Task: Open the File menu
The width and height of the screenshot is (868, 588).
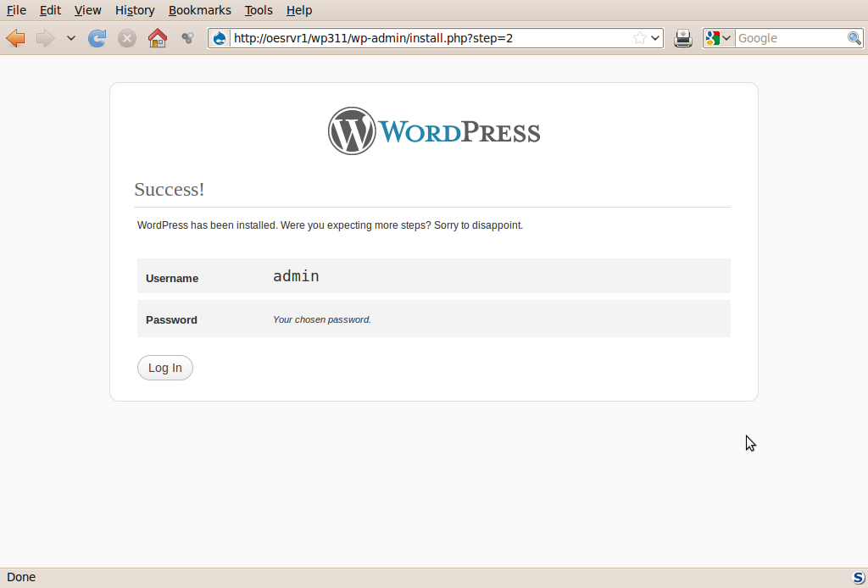Action: tap(16, 10)
